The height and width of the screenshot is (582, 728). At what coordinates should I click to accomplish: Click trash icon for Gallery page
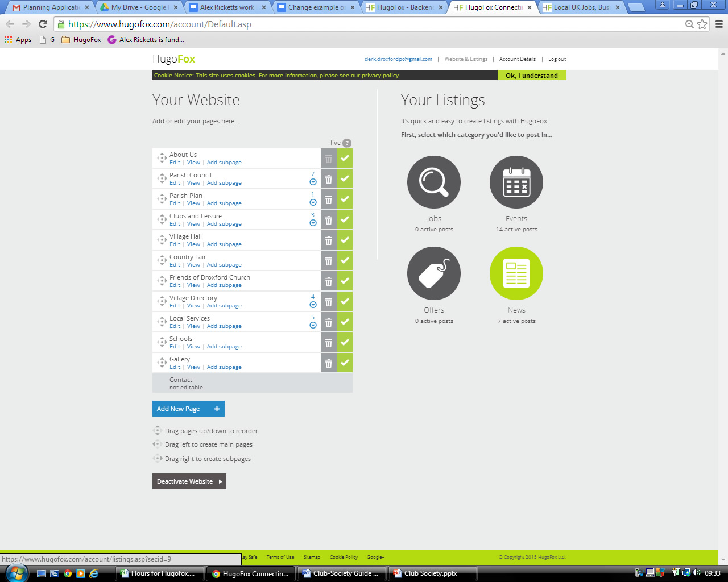coord(329,363)
